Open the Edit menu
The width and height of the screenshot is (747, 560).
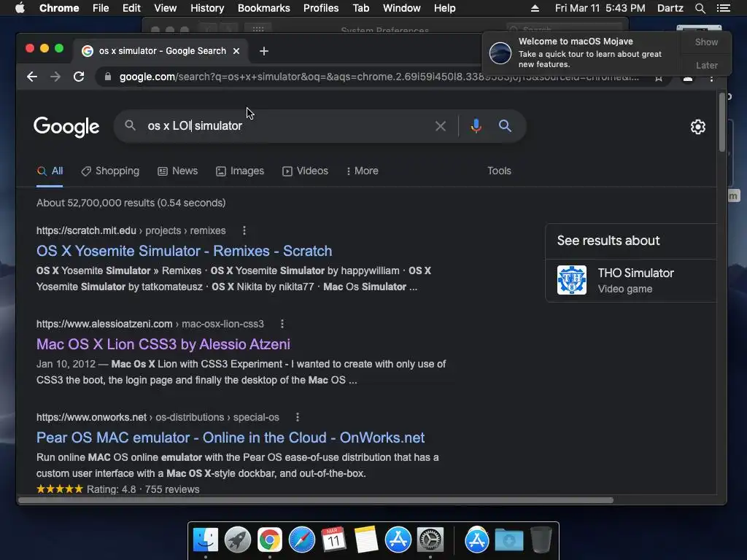tap(131, 8)
